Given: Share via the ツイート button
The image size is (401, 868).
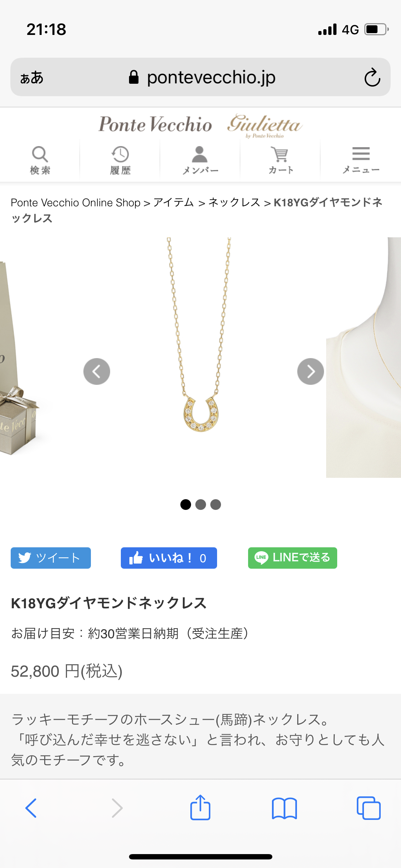Looking at the screenshot, I should point(51,558).
